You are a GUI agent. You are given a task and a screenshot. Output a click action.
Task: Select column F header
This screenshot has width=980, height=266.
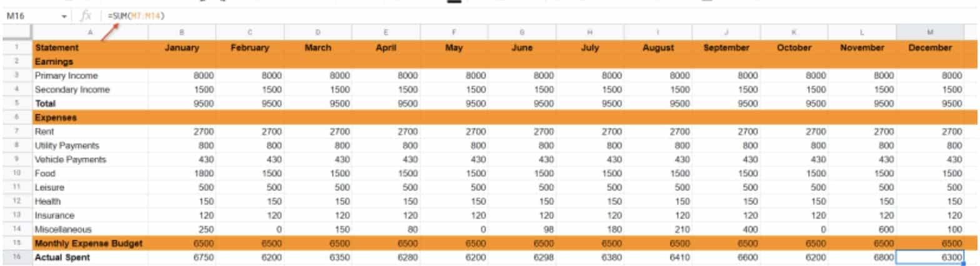pyautogui.click(x=454, y=32)
